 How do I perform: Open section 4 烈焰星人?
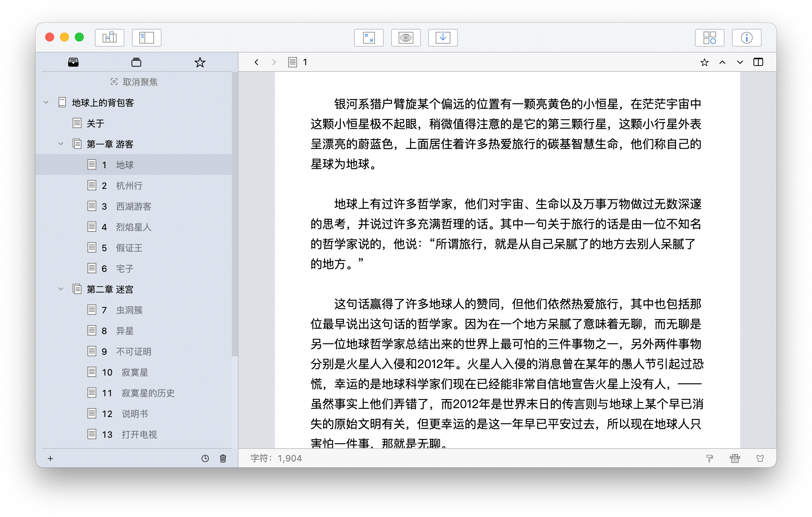pos(134,227)
